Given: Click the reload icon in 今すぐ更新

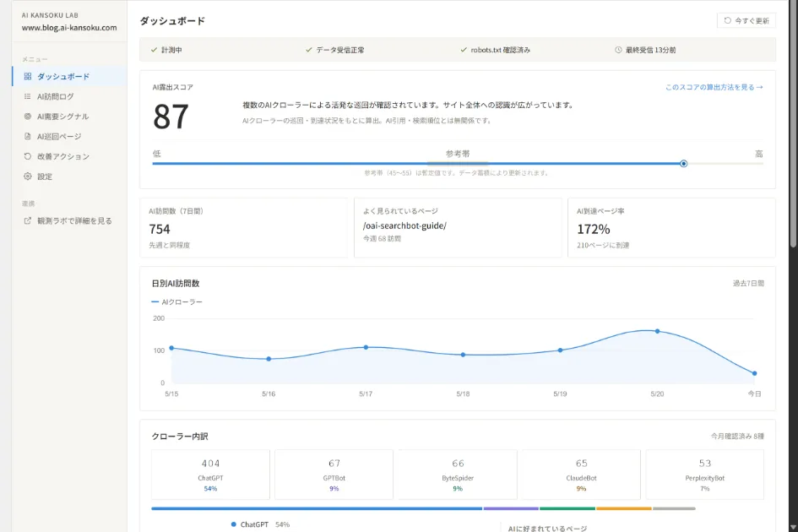Looking at the screenshot, I should point(727,20).
